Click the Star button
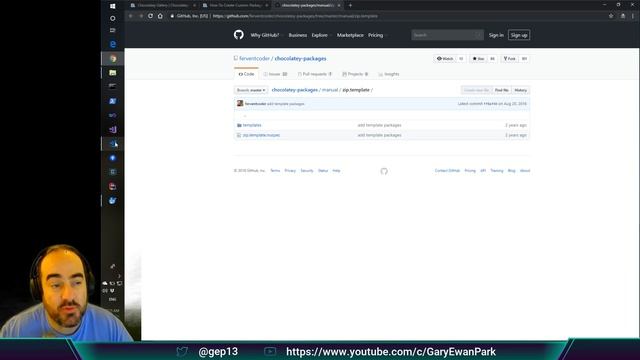 [478, 59]
